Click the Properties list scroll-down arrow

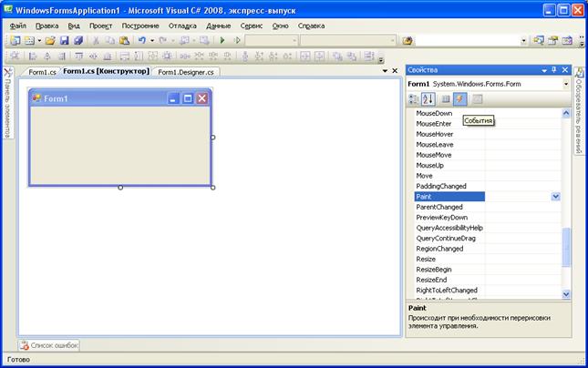pyautogui.click(x=565, y=294)
